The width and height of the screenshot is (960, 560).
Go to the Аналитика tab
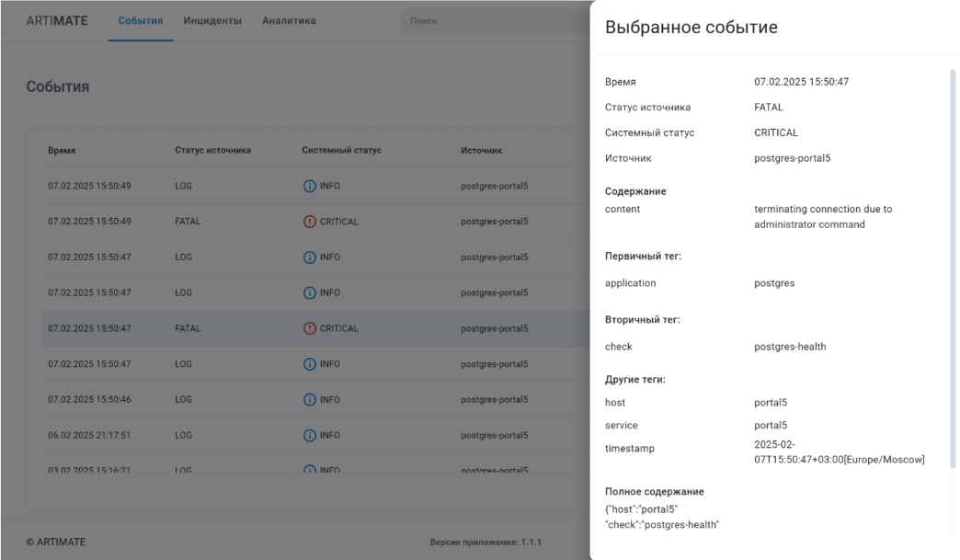point(289,21)
